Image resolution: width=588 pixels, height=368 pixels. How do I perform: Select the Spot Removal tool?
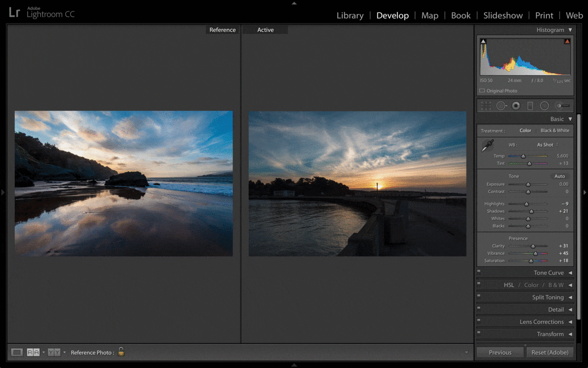click(501, 105)
